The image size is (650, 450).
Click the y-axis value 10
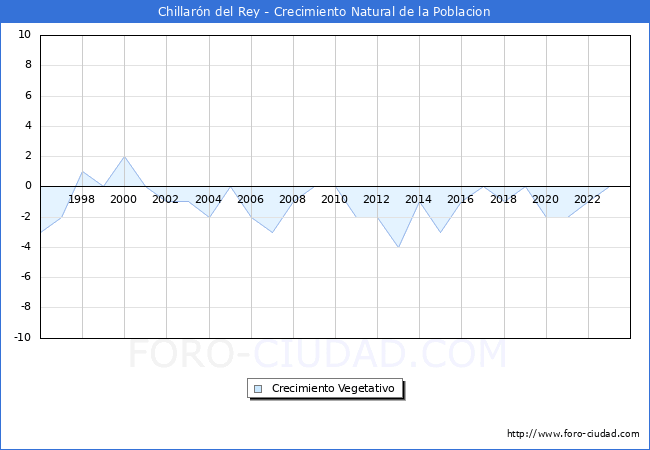coord(24,35)
